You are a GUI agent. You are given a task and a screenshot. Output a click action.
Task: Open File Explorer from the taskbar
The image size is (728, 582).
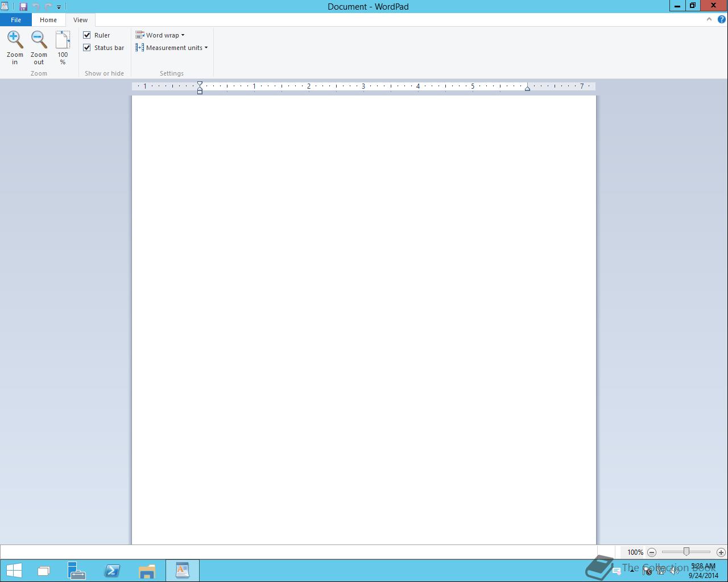tap(147, 571)
